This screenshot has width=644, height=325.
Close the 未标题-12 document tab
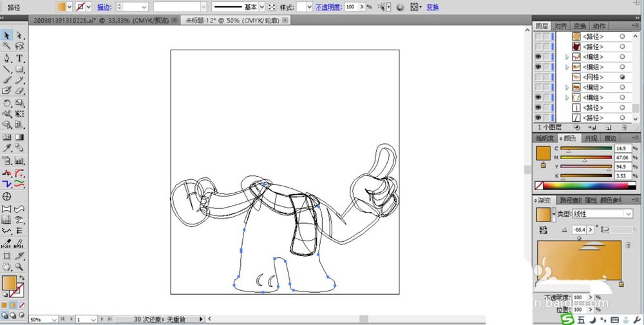point(285,20)
